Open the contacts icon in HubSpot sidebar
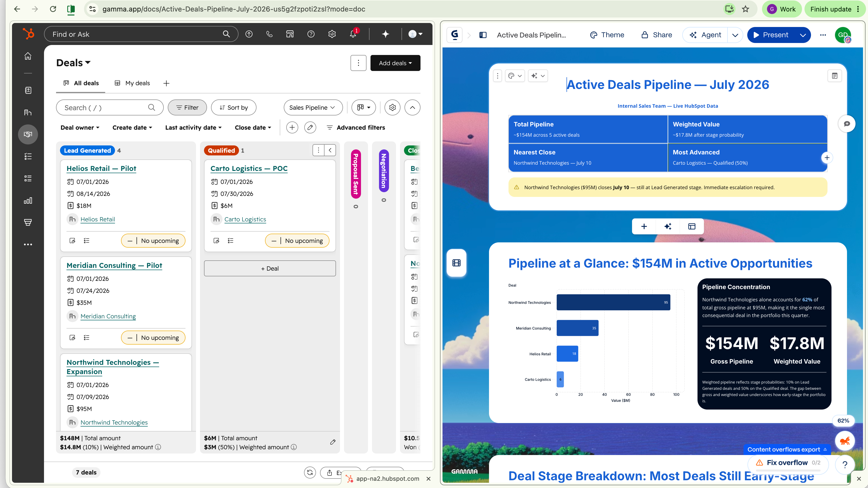The width and height of the screenshot is (868, 488). click(x=28, y=90)
